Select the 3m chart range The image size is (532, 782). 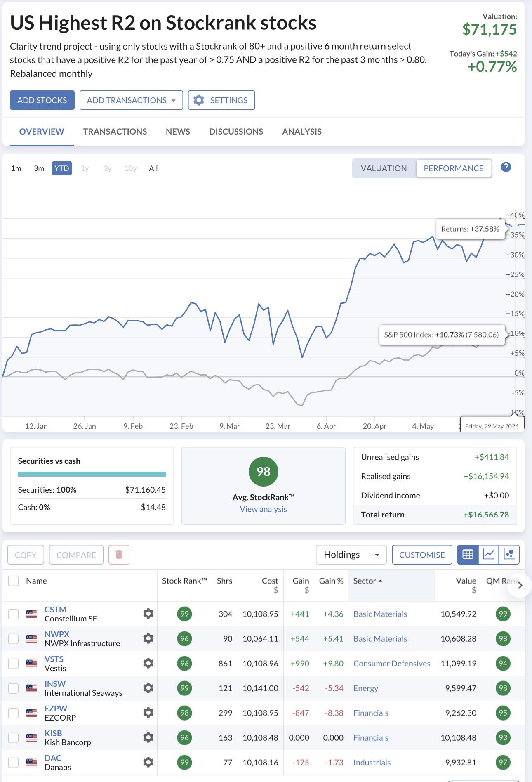click(x=39, y=168)
